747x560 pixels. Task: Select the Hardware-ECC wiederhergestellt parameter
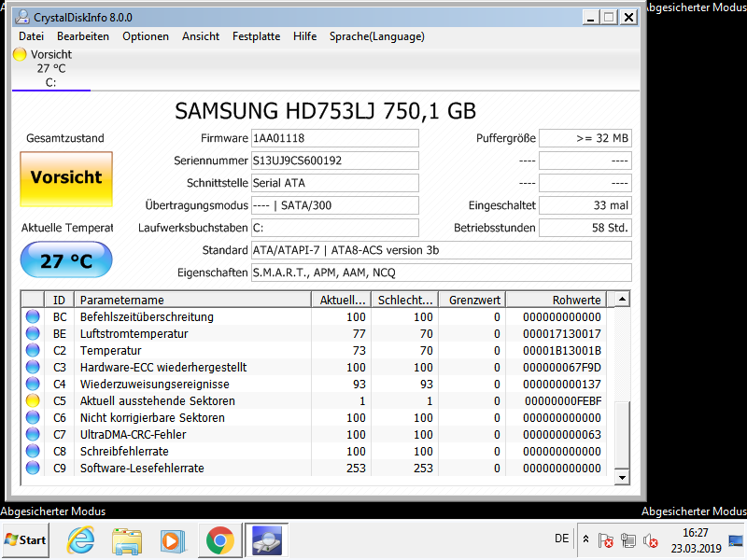coord(163,368)
